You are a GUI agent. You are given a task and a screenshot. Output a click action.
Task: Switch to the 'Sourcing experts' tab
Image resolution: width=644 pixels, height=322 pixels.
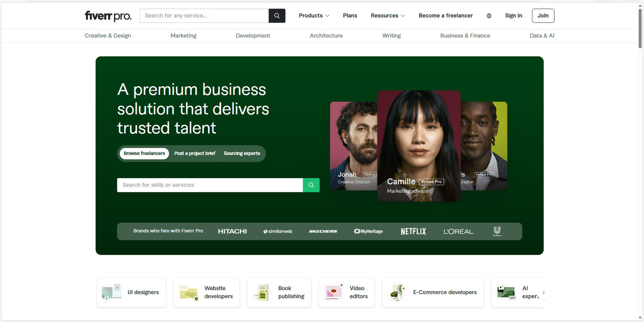click(x=242, y=154)
